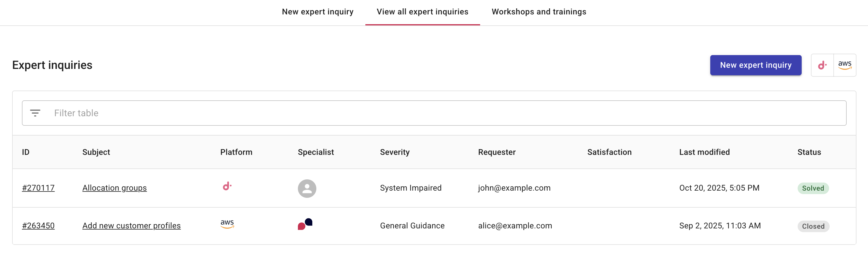Enable the View all expert inquiries tab filter
This screenshot has height=263, width=868.
[x=422, y=12]
